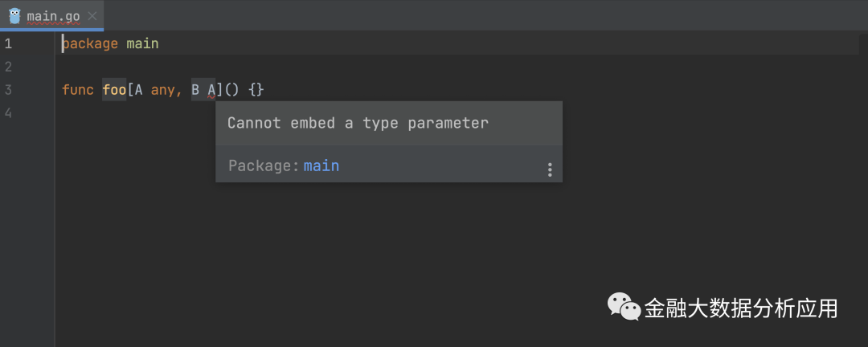Follow the 'main' package link in tooltip

(x=321, y=166)
